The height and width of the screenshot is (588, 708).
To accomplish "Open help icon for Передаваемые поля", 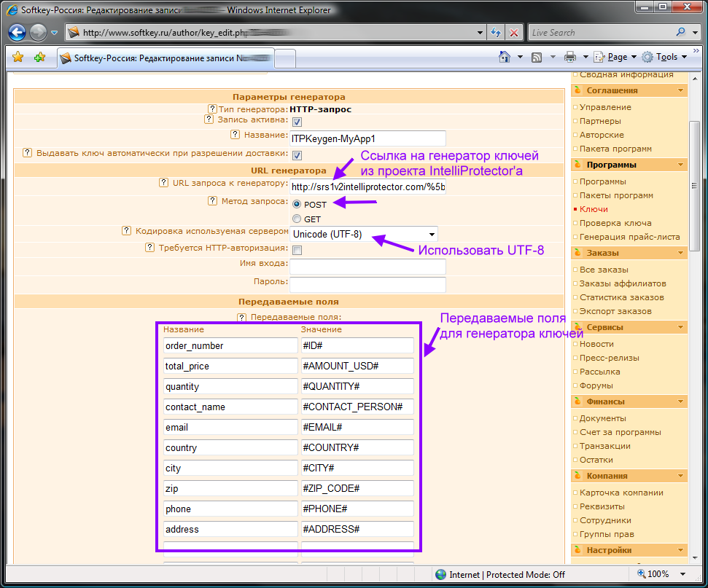I will pyautogui.click(x=242, y=317).
